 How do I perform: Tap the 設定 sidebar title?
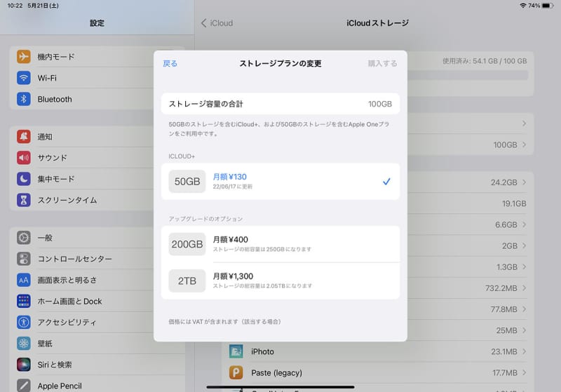pyautogui.click(x=97, y=23)
